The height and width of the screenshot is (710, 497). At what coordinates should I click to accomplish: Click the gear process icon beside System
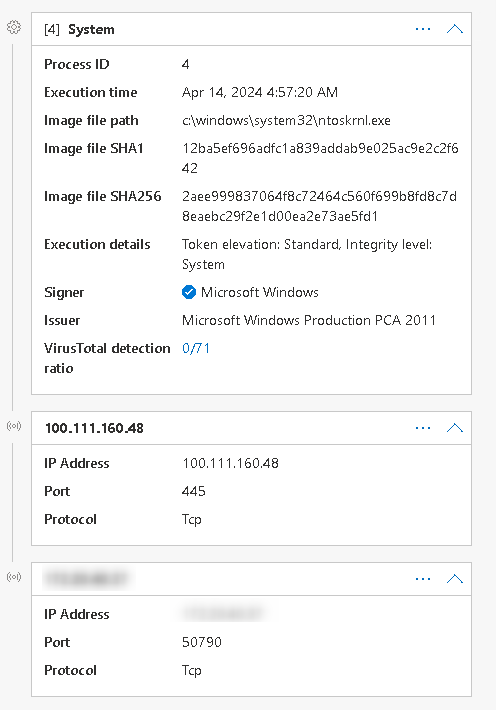click(14, 28)
